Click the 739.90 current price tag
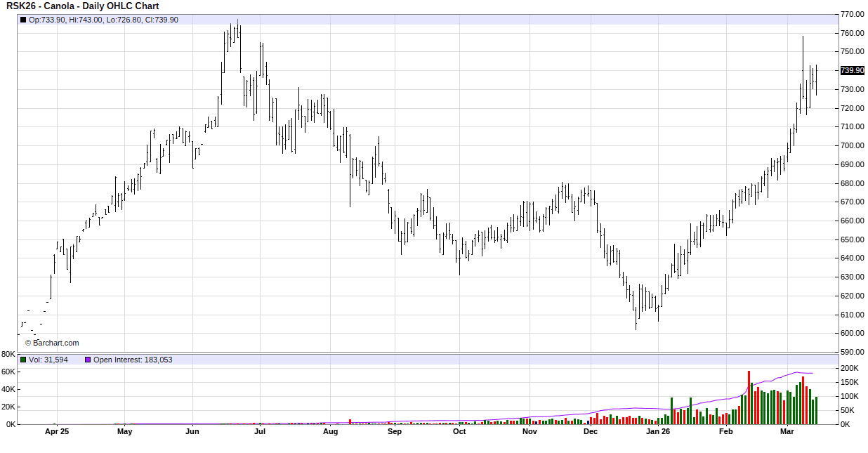Image resolution: width=868 pixels, height=453 pixels. pos(852,71)
